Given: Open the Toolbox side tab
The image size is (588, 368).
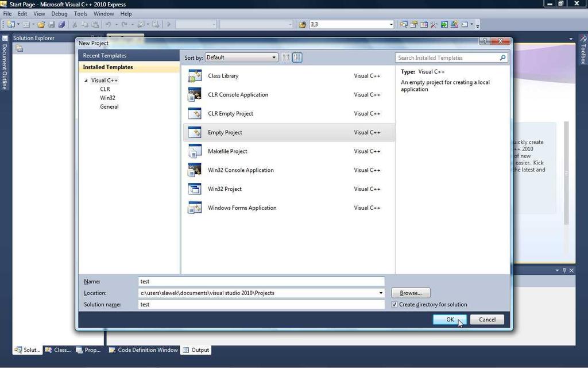Looking at the screenshot, I should [583, 49].
